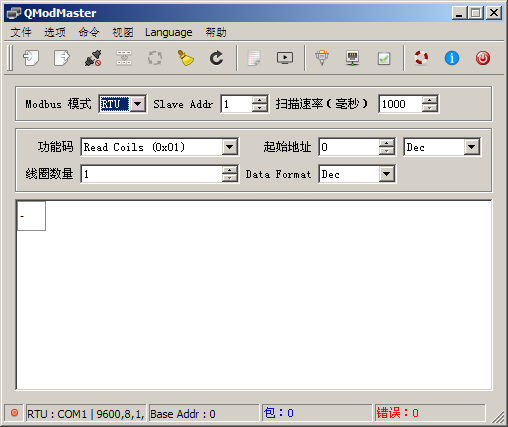508x427 pixels.
Task: Increase the 扫描速率 spinner value
Action: coord(429,100)
